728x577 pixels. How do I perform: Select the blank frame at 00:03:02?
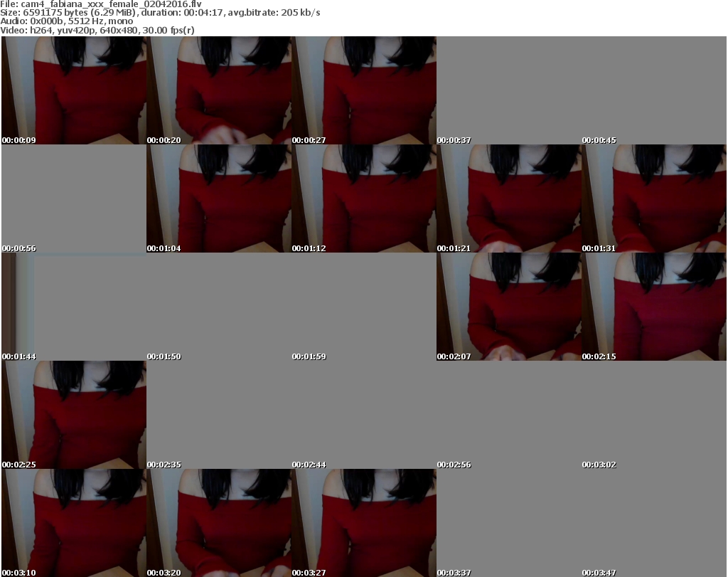pyautogui.click(x=654, y=415)
